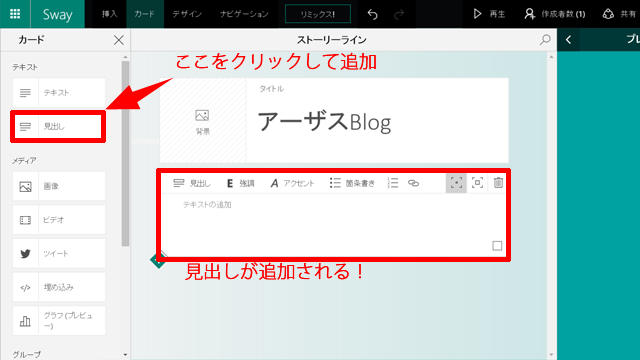
Task: Insert a link with the chain icon
Action: 413,183
